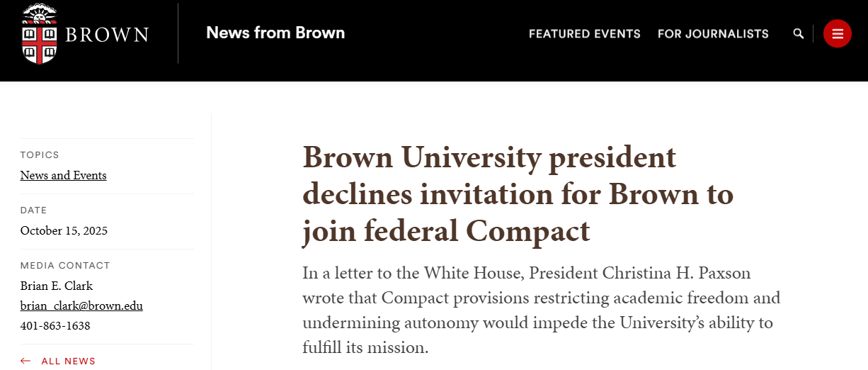Open the Featured Events menu item
The height and width of the screenshot is (370, 868).
(x=584, y=33)
